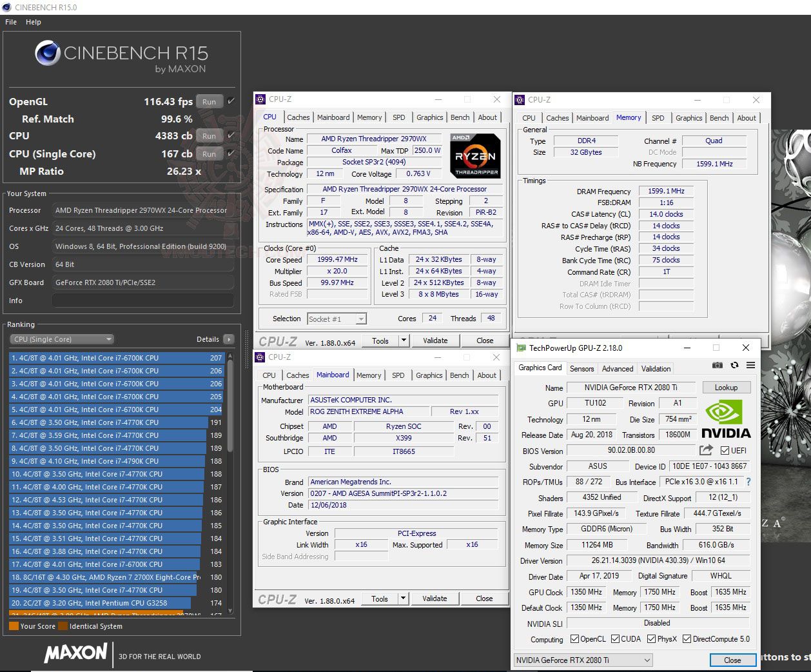
Task: Click the Core Speed 1999.47 MHz value
Action: pos(337,259)
